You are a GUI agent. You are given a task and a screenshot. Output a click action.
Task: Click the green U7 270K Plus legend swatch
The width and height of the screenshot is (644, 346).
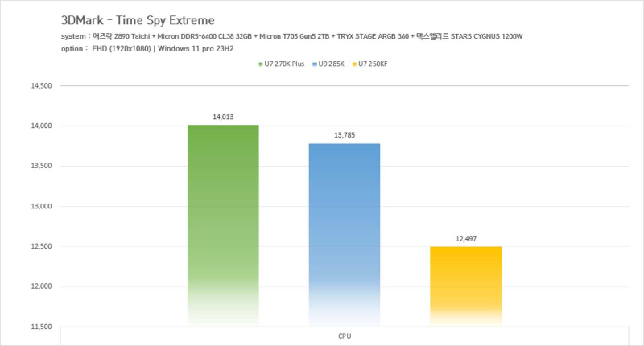tap(261, 64)
